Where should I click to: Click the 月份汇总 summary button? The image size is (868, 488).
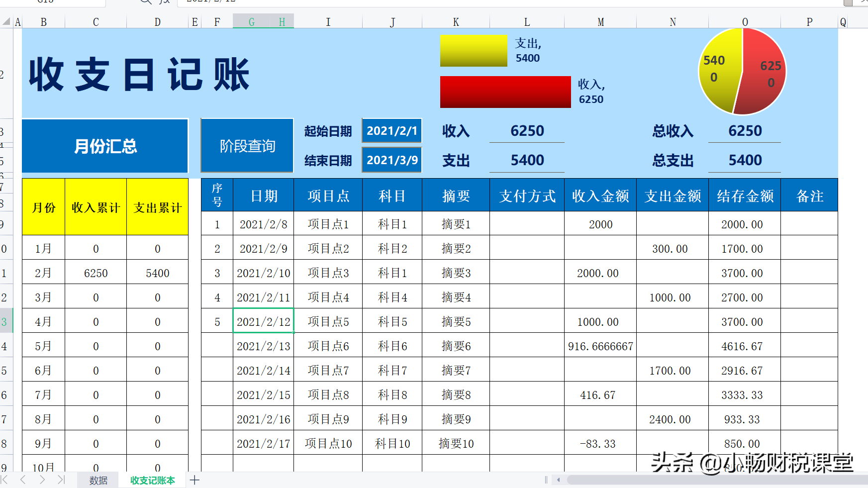pyautogui.click(x=104, y=146)
